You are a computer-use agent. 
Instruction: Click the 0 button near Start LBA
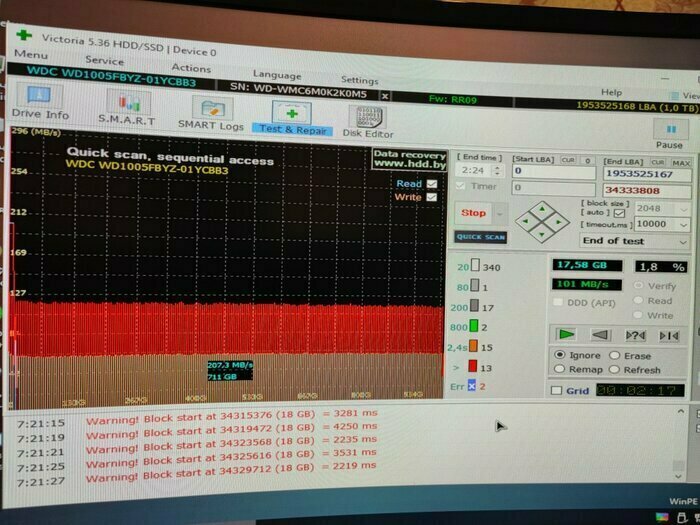[588, 160]
